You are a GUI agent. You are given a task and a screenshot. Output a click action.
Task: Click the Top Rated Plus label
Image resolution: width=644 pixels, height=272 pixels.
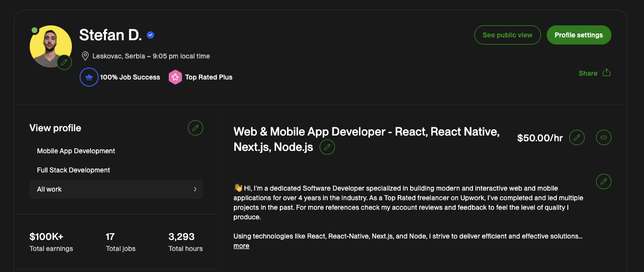pyautogui.click(x=209, y=77)
